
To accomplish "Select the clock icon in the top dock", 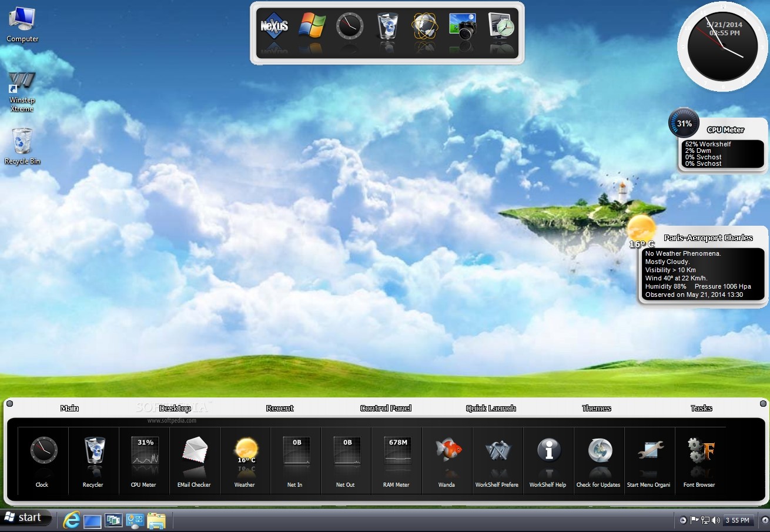I will coord(350,26).
